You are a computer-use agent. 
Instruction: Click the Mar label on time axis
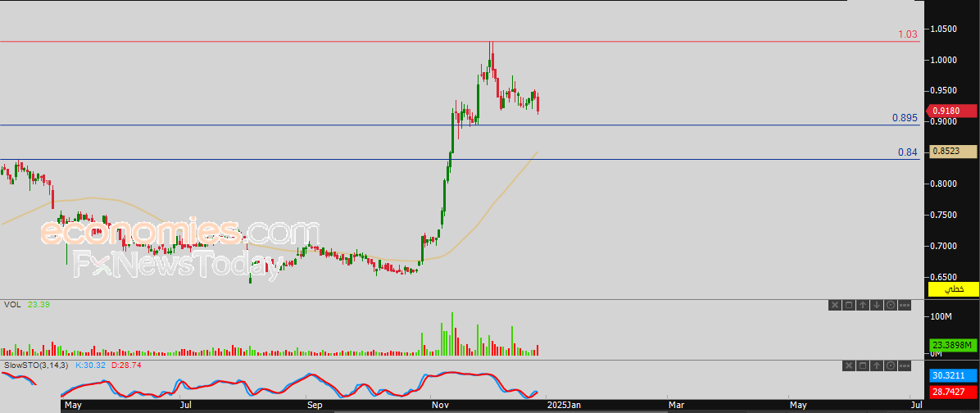click(x=677, y=406)
